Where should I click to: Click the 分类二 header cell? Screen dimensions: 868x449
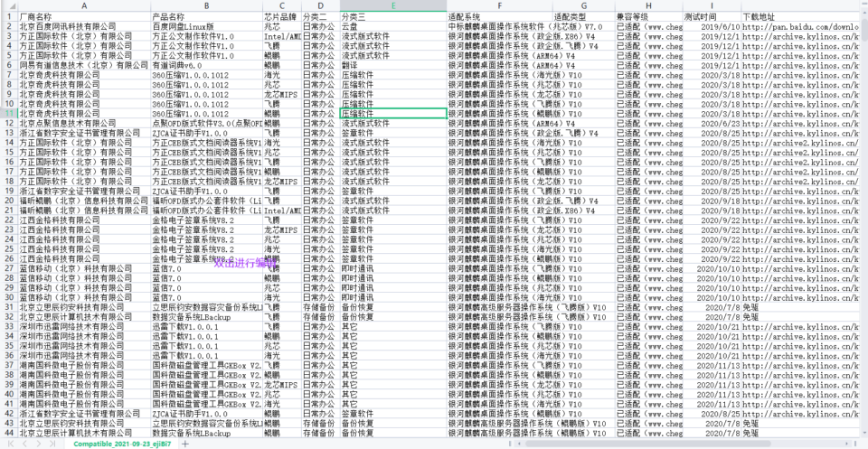click(x=320, y=17)
